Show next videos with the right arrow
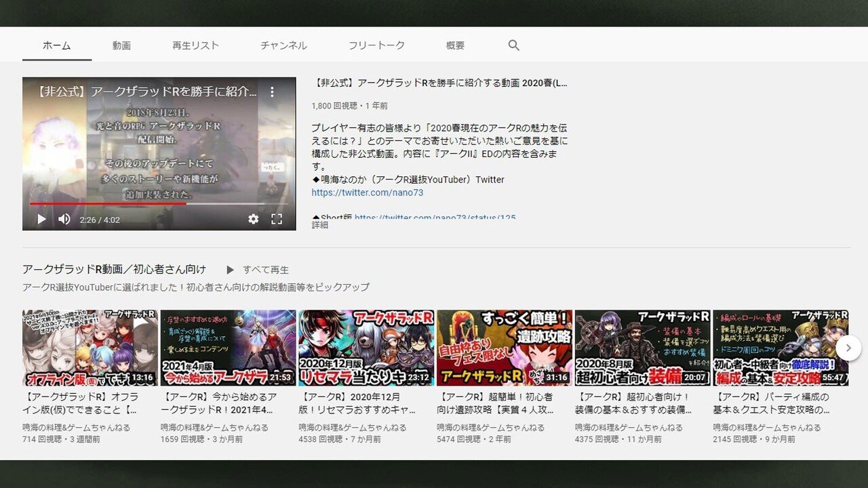Image resolution: width=868 pixels, height=488 pixels. click(848, 348)
